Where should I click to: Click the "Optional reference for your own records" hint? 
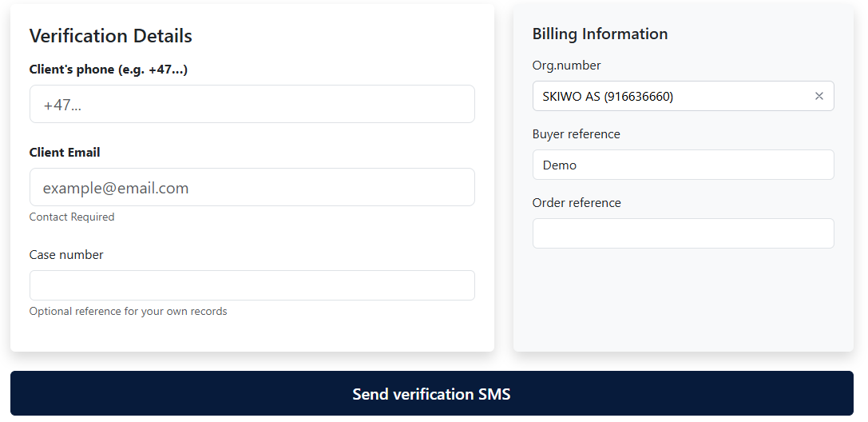click(128, 312)
